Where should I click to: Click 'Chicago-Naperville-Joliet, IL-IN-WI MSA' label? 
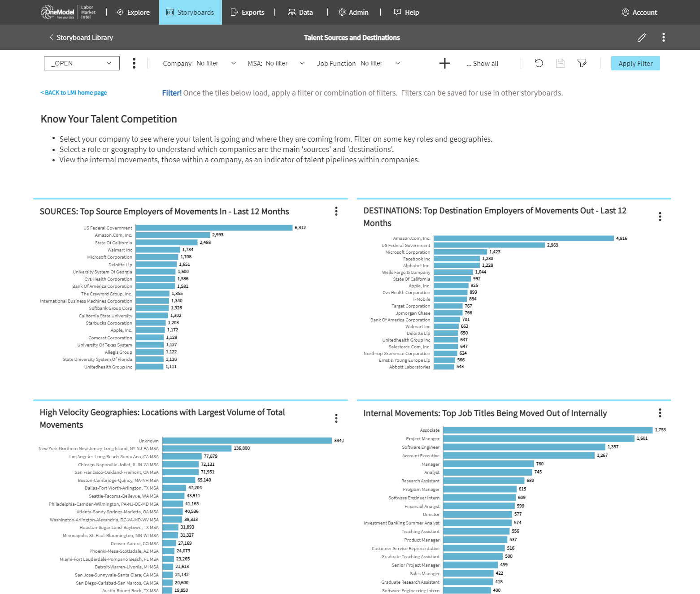tap(118, 464)
